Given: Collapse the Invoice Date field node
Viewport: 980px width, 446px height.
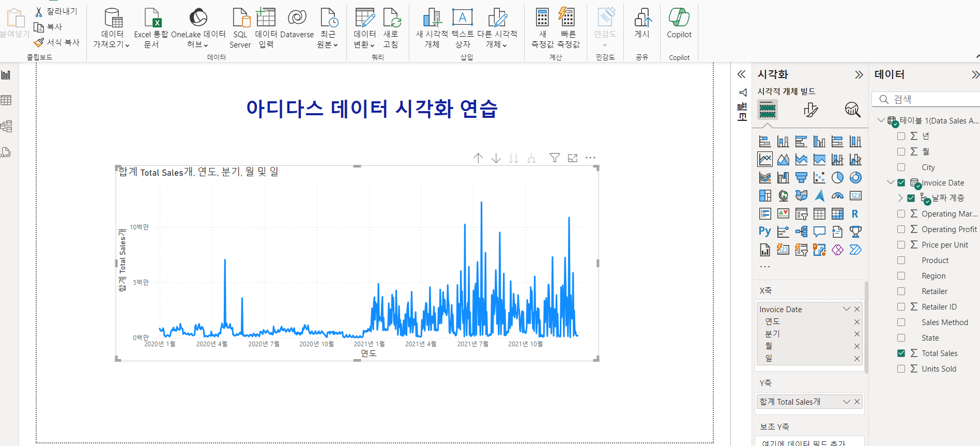Looking at the screenshot, I should (890, 182).
